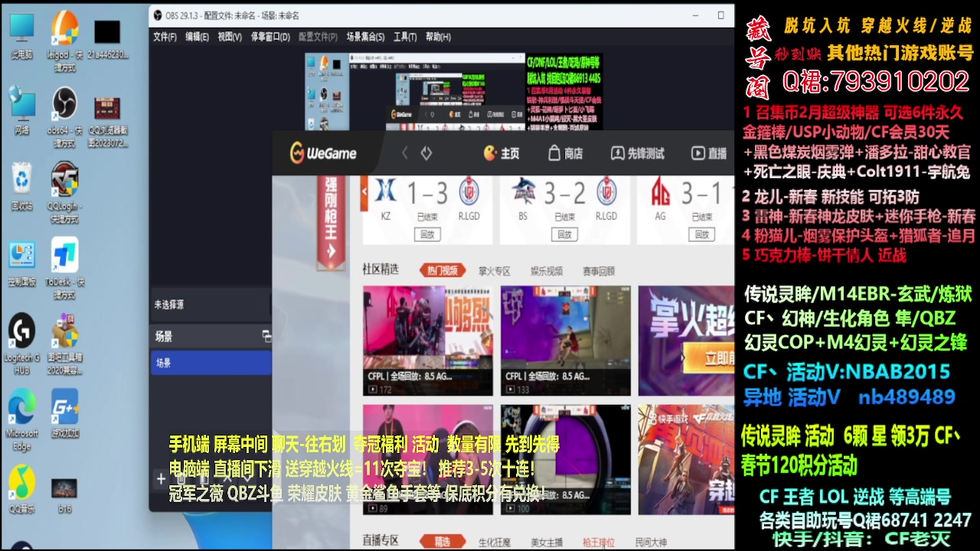Open the video thumbnail with 100 views
Image resolution: width=980 pixels, height=551 pixels.
[x=566, y=459]
